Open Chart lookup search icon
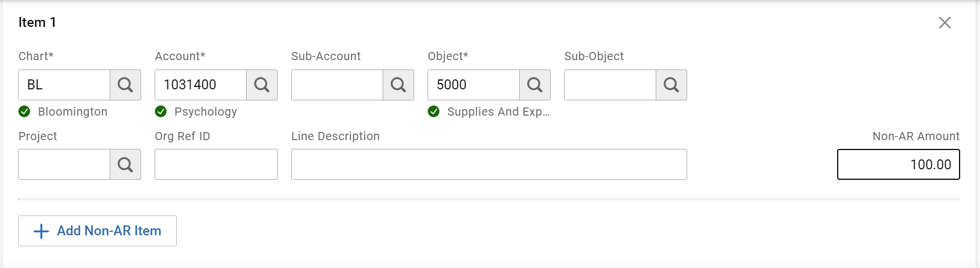This screenshot has width=980, height=268. (125, 85)
